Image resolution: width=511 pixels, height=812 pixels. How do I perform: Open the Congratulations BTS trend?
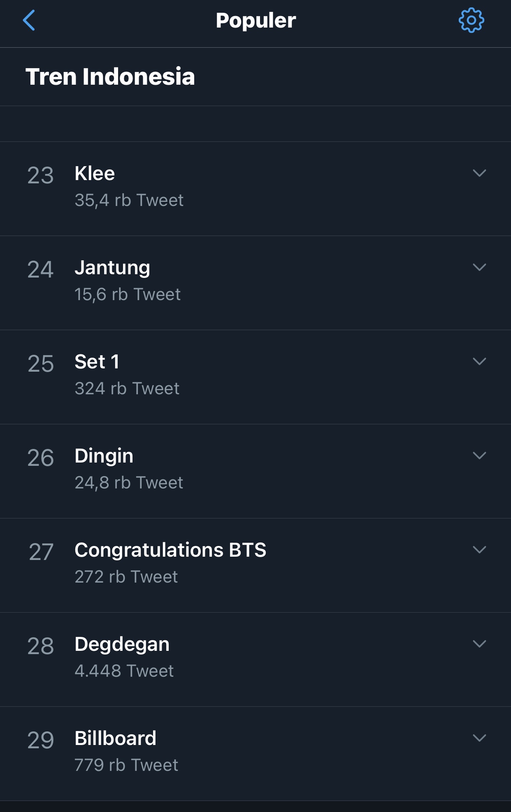[x=255, y=565]
